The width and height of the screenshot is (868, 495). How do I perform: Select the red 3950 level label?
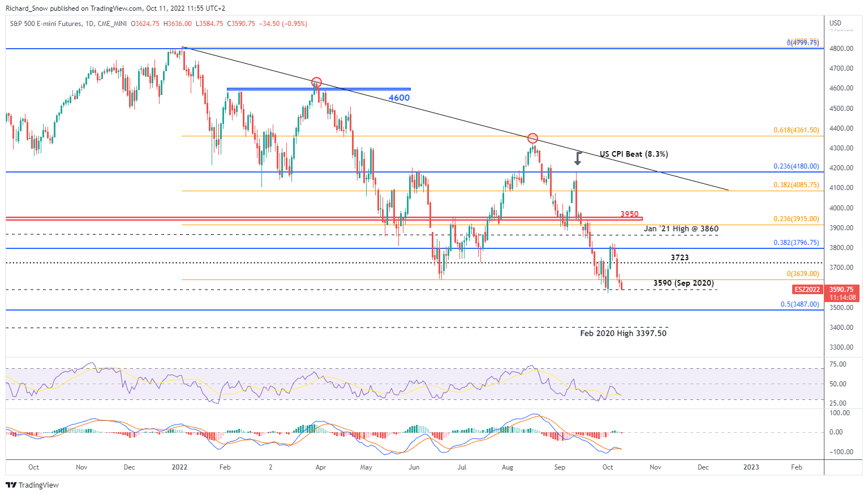click(629, 214)
